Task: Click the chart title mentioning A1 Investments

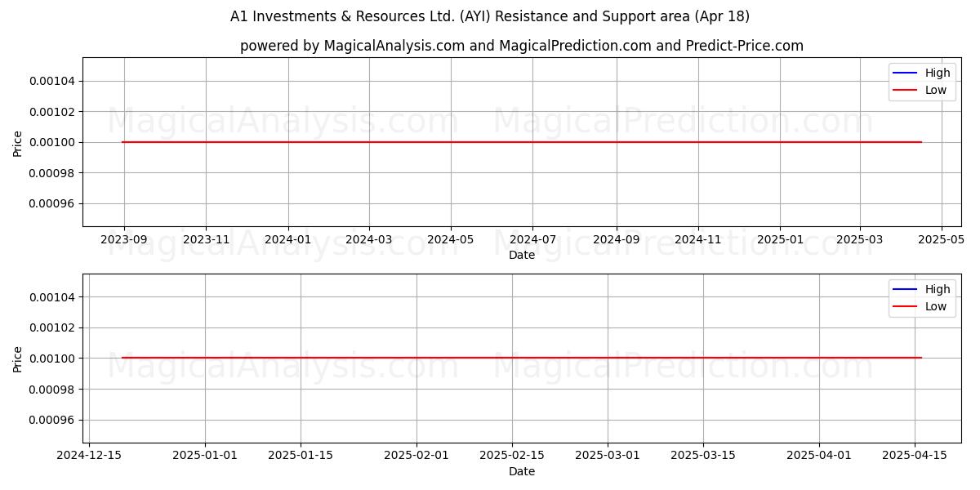Action: tap(490, 16)
